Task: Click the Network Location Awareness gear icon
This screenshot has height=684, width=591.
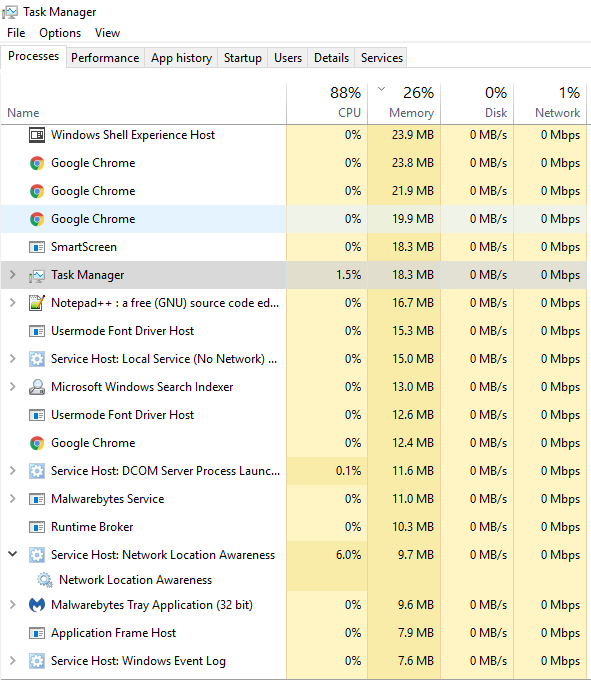Action: [44, 580]
